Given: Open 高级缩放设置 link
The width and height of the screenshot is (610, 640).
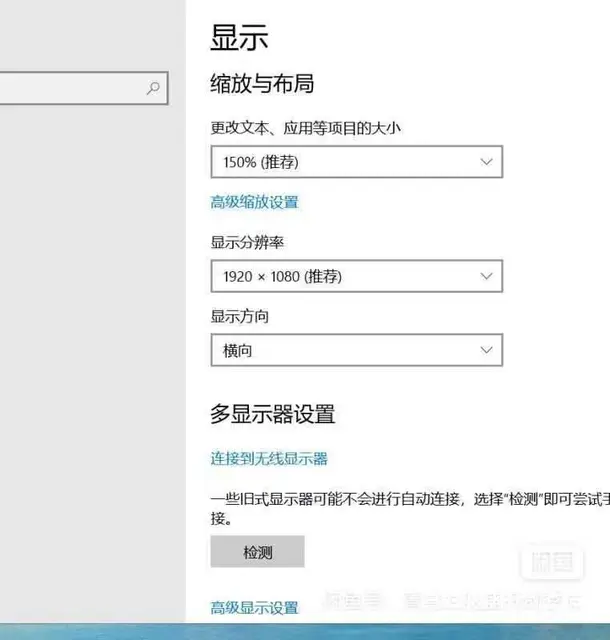Looking at the screenshot, I should click(x=255, y=202).
